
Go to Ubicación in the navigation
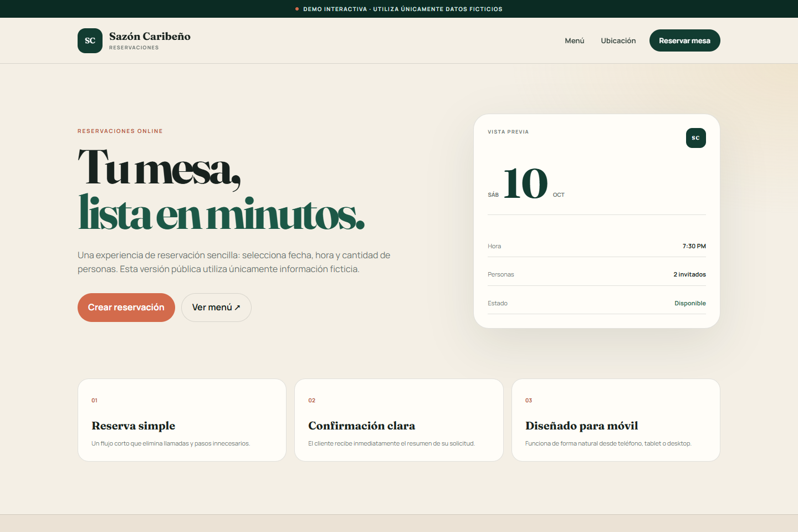(x=618, y=40)
